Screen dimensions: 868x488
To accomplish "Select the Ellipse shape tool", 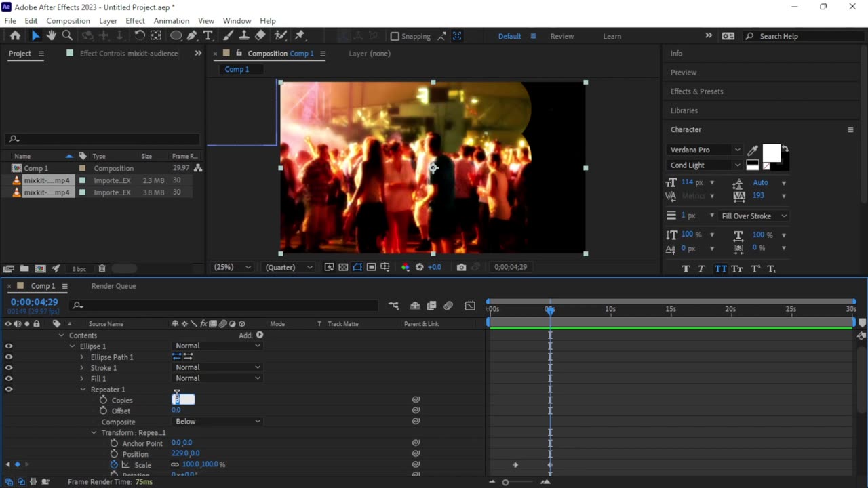I will (x=176, y=36).
